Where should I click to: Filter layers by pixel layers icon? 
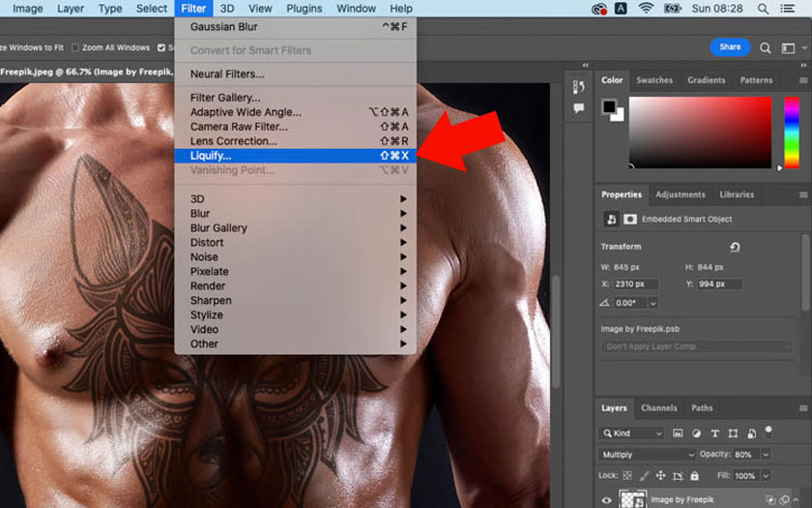tap(678, 433)
